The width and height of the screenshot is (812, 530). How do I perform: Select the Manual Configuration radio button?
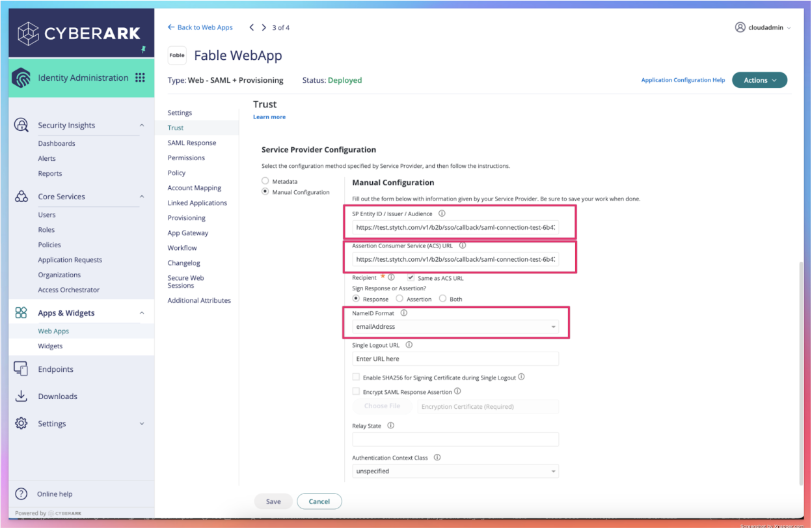coord(265,192)
